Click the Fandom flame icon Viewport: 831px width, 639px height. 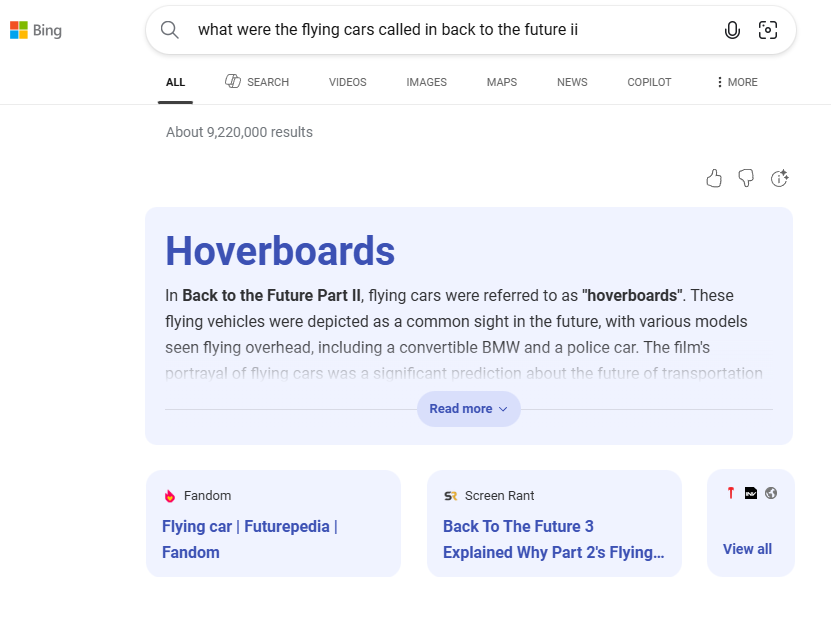tap(170, 496)
